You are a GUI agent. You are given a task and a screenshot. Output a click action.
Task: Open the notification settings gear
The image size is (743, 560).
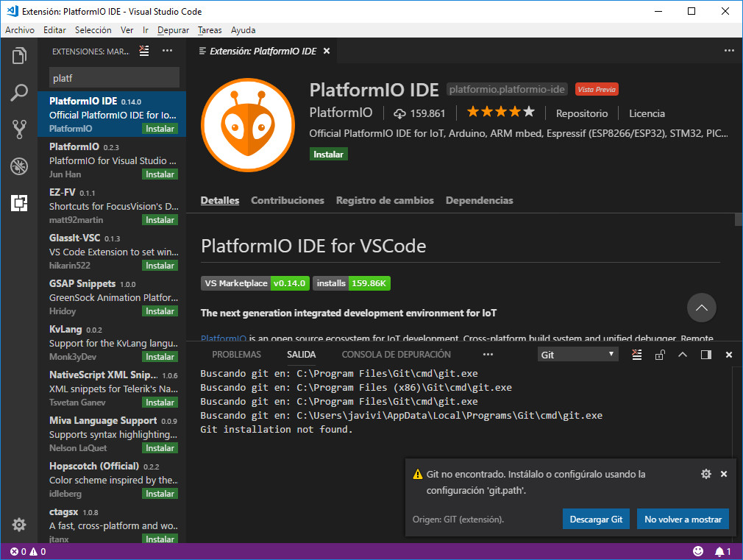[x=706, y=474]
